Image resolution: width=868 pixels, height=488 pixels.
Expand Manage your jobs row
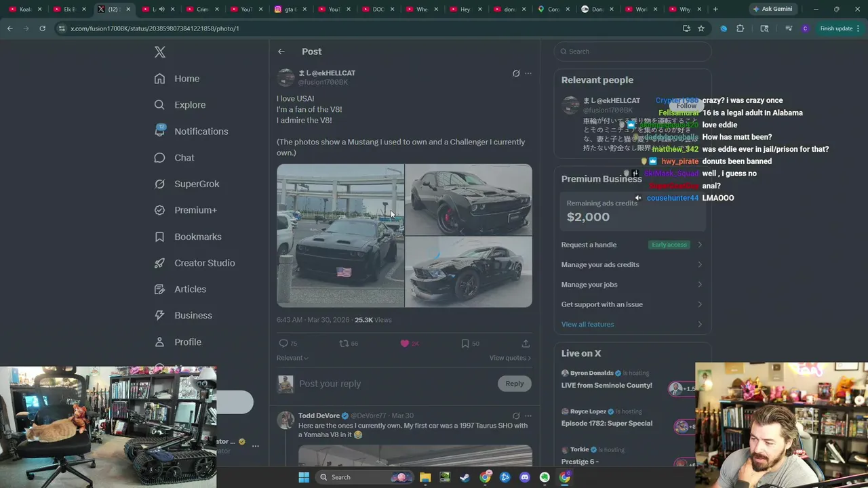(632, 285)
